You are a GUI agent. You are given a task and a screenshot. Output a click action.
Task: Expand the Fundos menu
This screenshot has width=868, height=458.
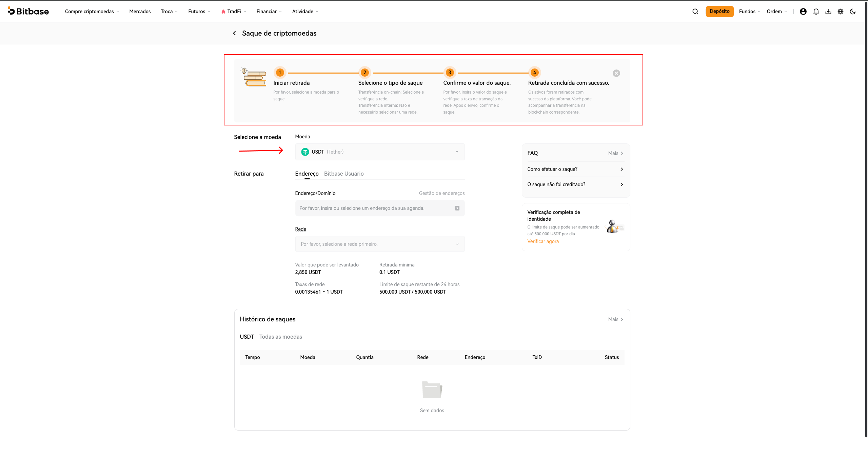[750, 12]
